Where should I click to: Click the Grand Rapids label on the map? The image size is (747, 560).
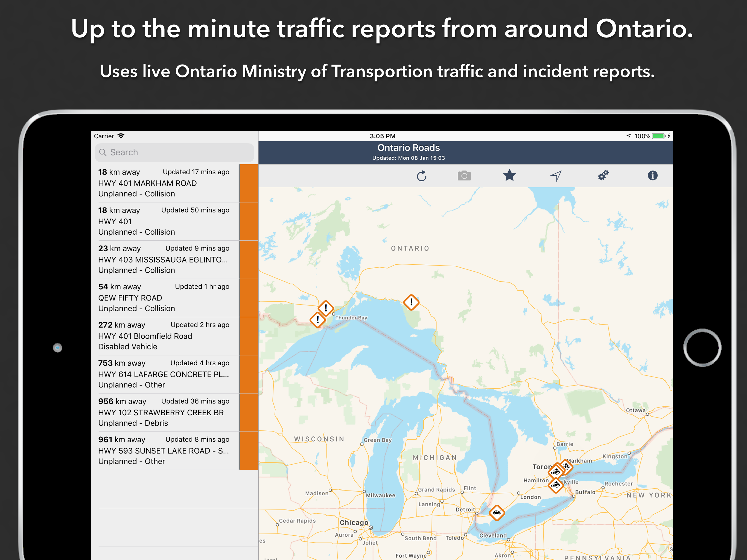click(x=437, y=490)
